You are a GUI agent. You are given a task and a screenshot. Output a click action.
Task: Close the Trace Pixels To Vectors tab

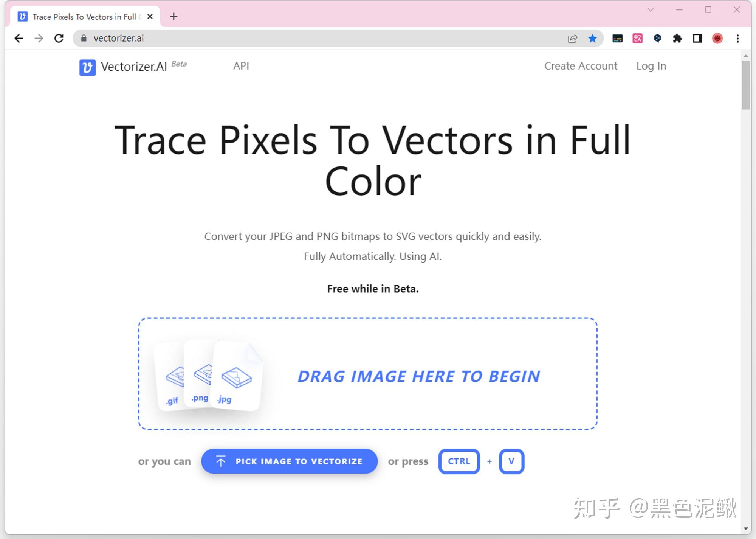tap(150, 17)
